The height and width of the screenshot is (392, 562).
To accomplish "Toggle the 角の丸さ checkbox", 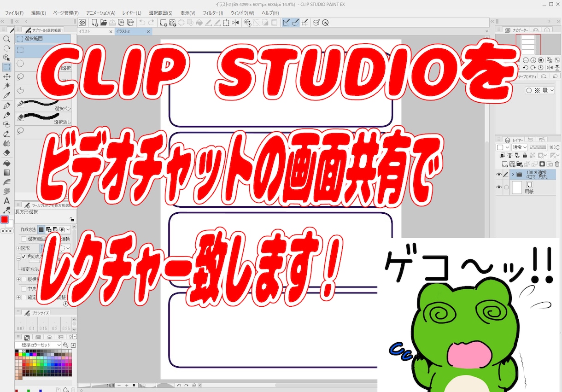I will pos(24,256).
